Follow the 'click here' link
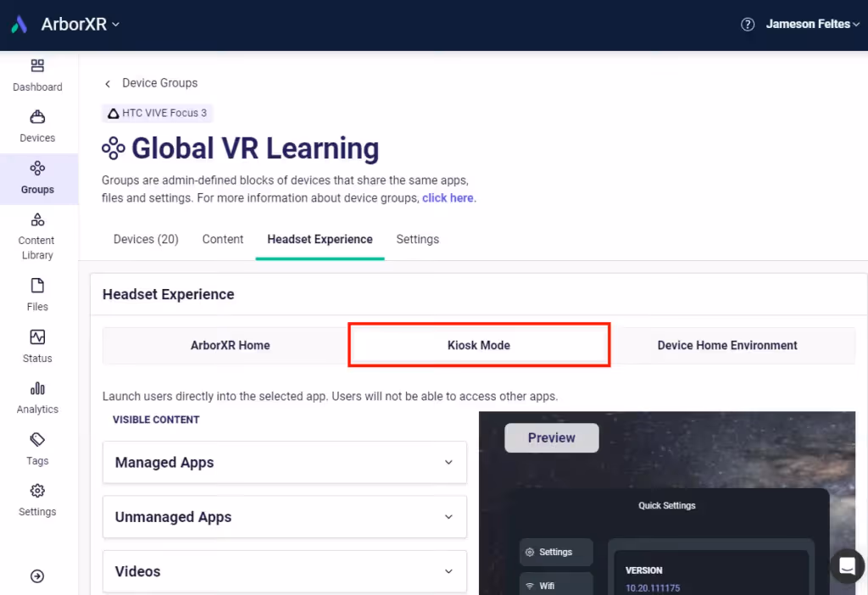868x595 pixels. coord(448,198)
